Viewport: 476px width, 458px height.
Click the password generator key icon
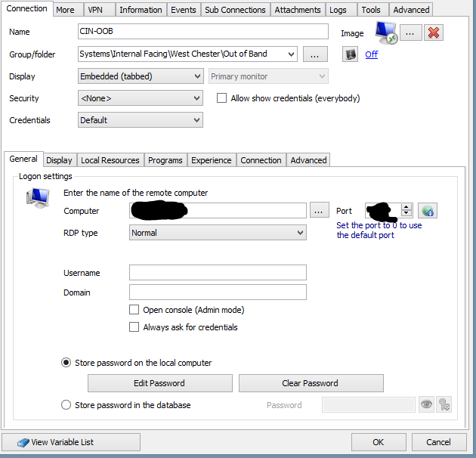click(444, 404)
